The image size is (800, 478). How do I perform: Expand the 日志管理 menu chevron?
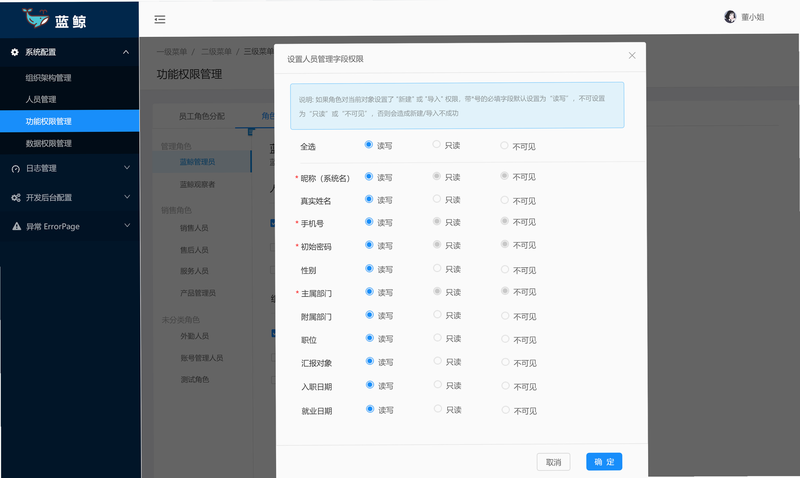(127, 167)
